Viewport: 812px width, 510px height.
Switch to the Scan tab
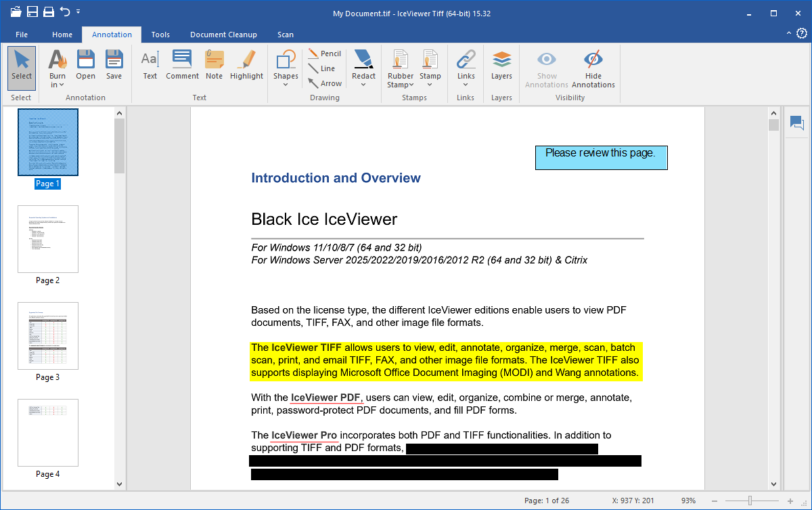pos(286,35)
